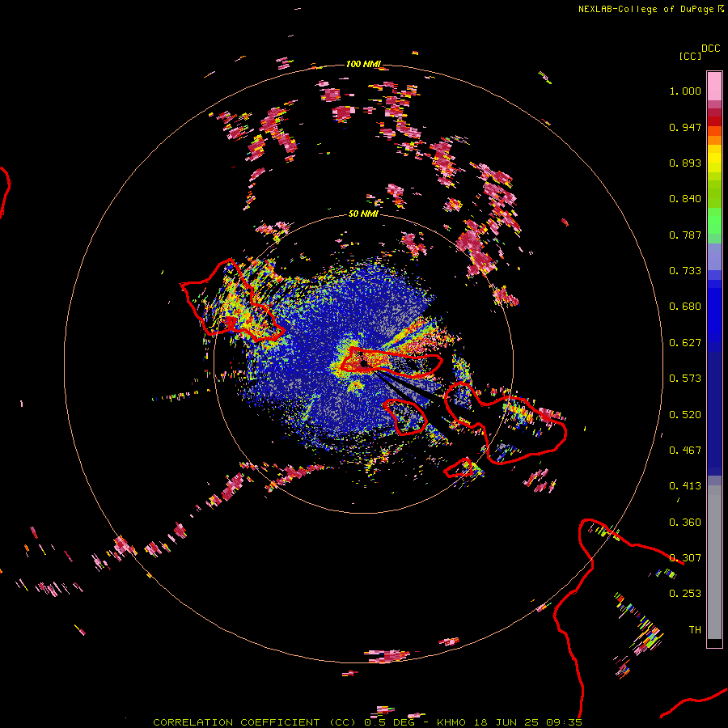Select the 0.413 scale value

685,486
